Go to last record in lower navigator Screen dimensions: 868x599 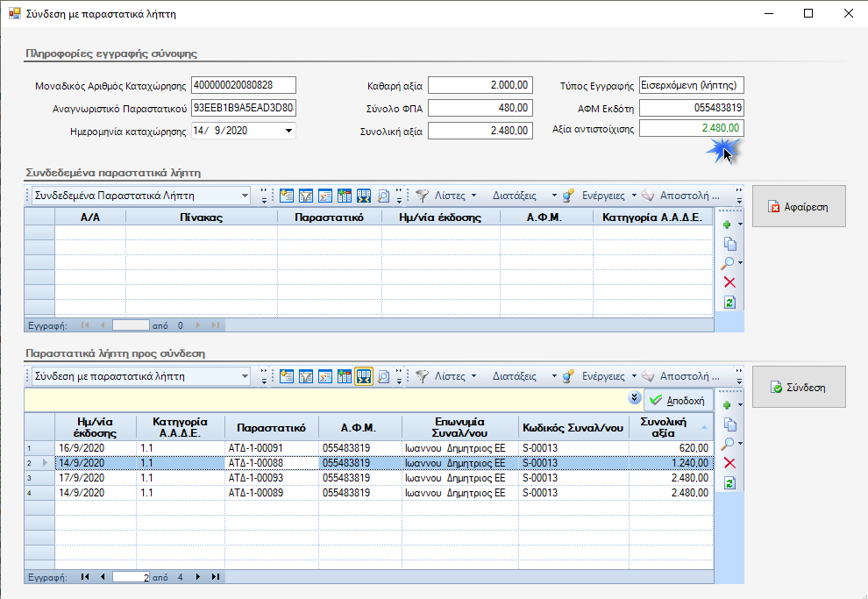pos(216,577)
